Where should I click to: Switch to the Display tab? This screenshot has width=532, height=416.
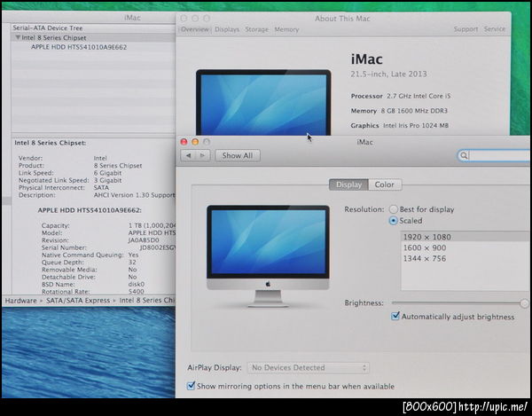(x=348, y=184)
